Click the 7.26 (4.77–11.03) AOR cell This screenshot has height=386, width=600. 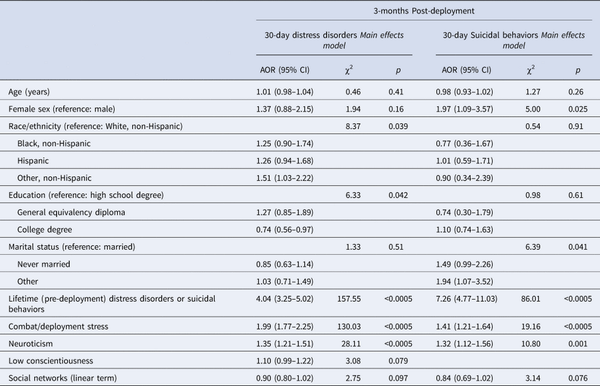click(x=467, y=299)
